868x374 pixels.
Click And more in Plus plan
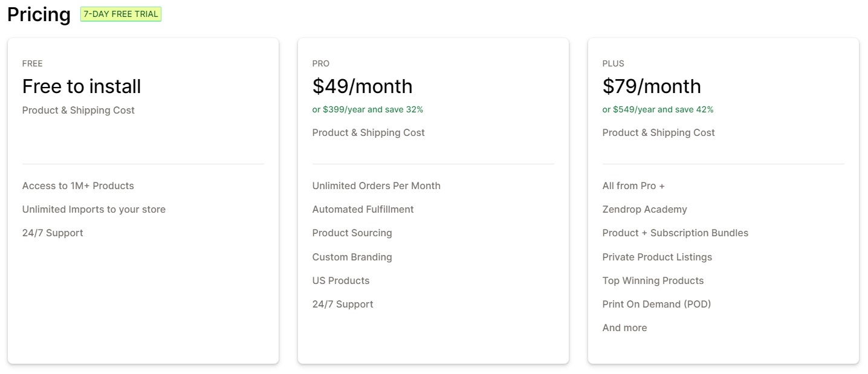(624, 327)
